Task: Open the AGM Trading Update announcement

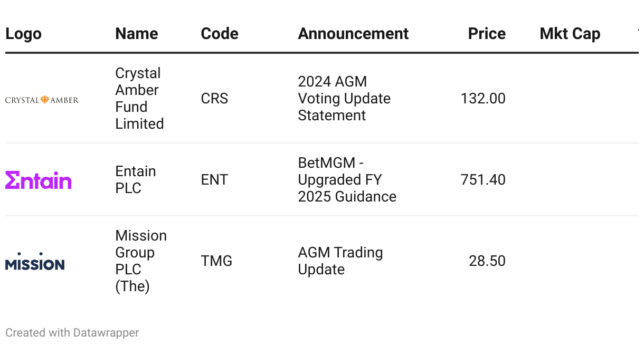Action: click(x=340, y=261)
